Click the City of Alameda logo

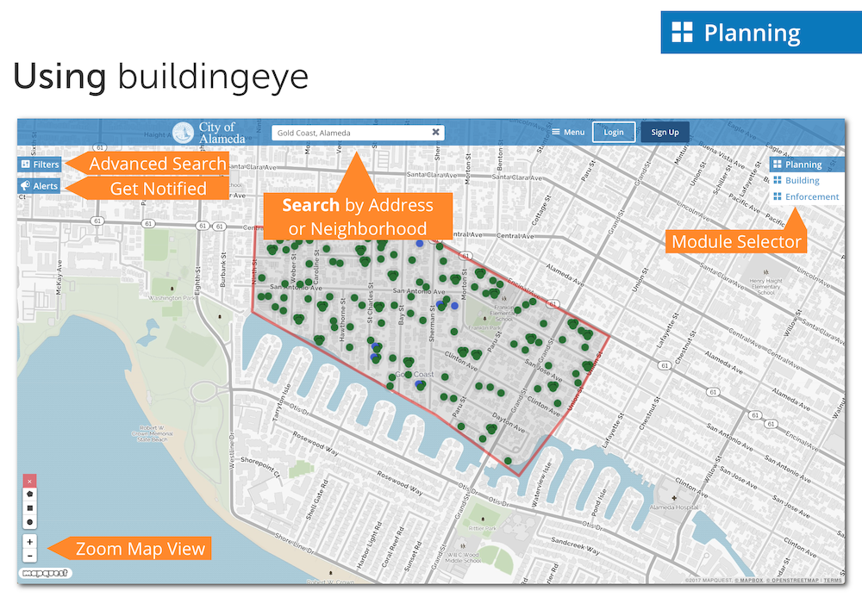click(209, 133)
